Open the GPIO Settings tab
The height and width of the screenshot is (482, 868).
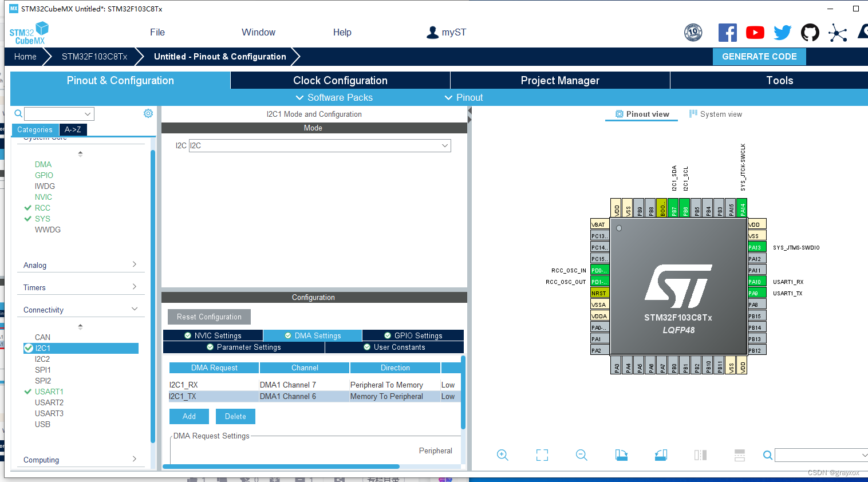pyautogui.click(x=413, y=335)
